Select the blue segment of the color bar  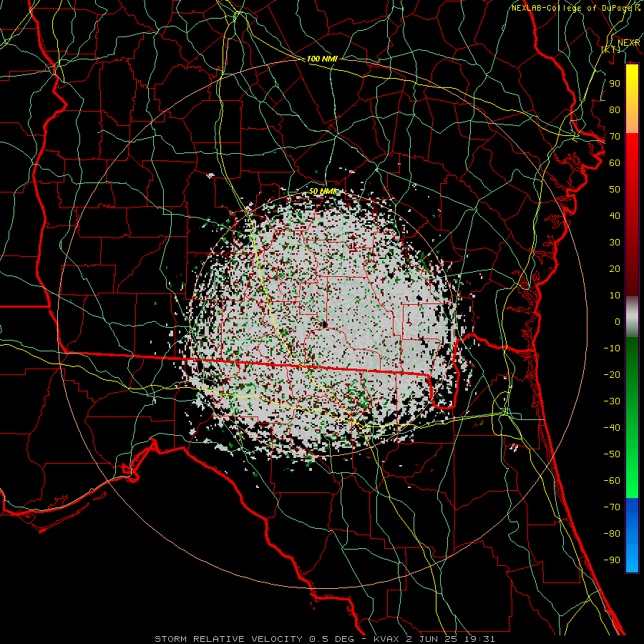(632, 535)
